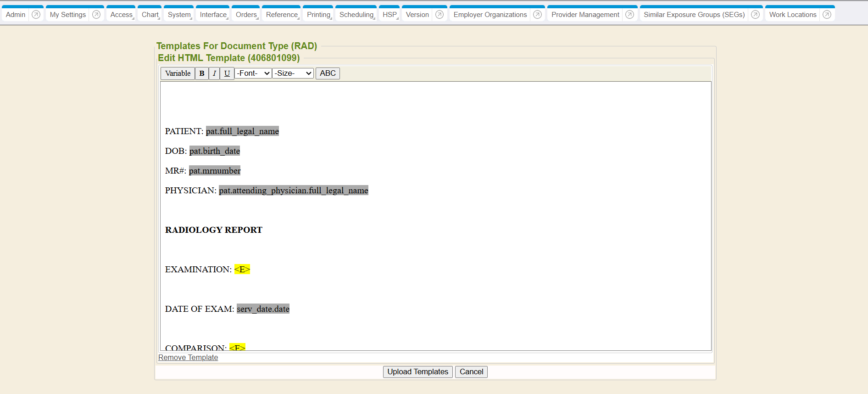Image resolution: width=868 pixels, height=394 pixels.
Task: Toggle underline formatting with the U button
Action: [x=227, y=73]
